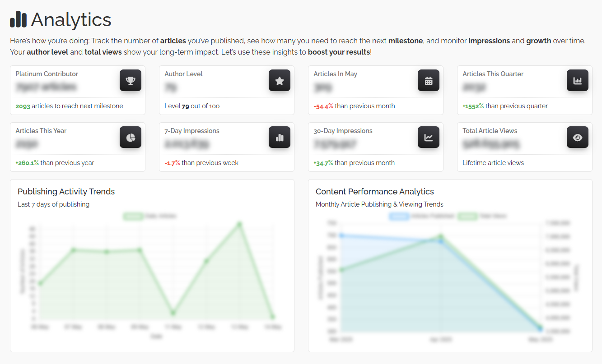
Task: Click the pie chart icon on Articles This Year
Action: [x=131, y=137]
